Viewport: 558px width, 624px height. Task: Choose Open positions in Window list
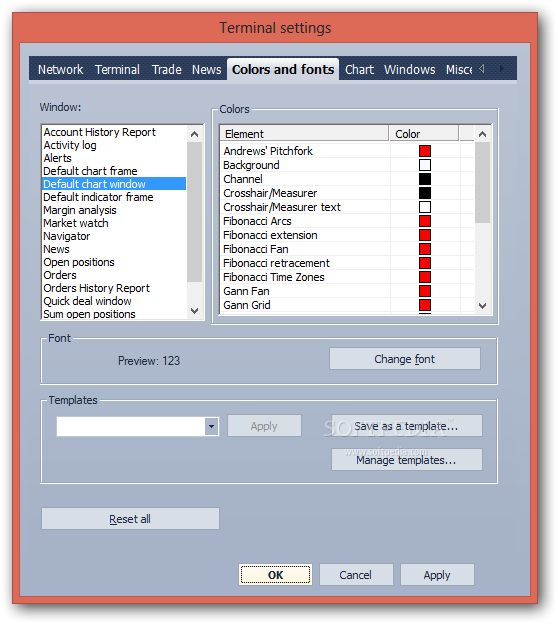114,262
